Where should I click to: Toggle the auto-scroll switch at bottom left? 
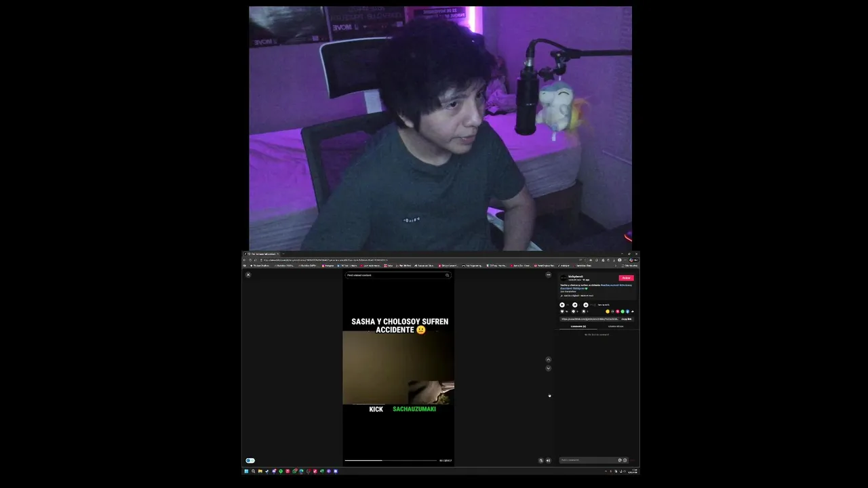(250, 461)
